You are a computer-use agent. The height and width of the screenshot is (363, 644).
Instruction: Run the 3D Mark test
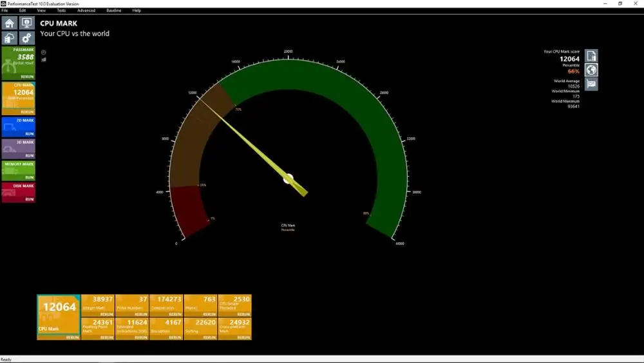click(29, 155)
